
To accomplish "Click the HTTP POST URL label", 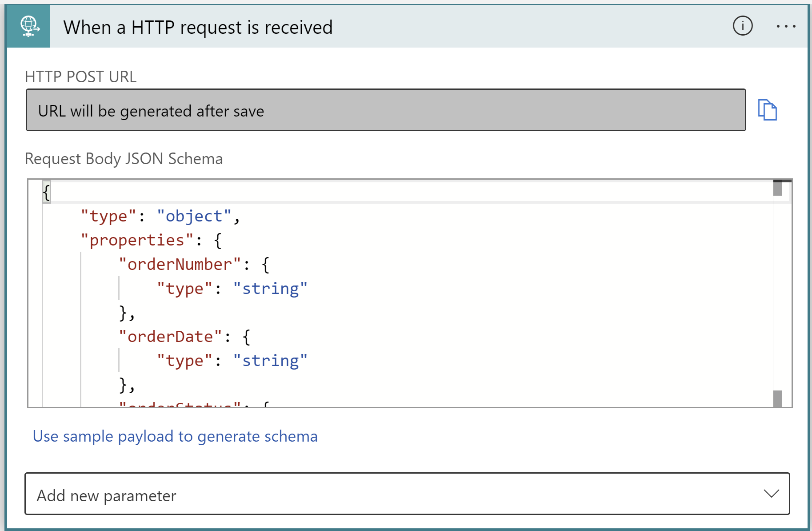I will 80,77.
